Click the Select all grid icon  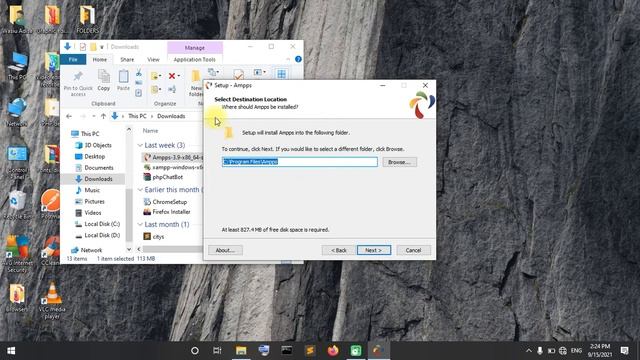click(x=281, y=74)
